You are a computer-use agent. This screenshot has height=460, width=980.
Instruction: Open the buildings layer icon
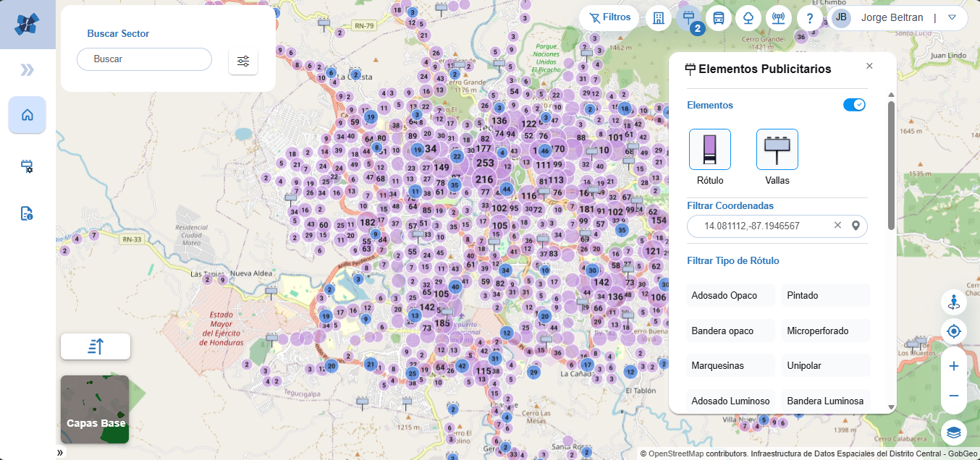click(658, 18)
